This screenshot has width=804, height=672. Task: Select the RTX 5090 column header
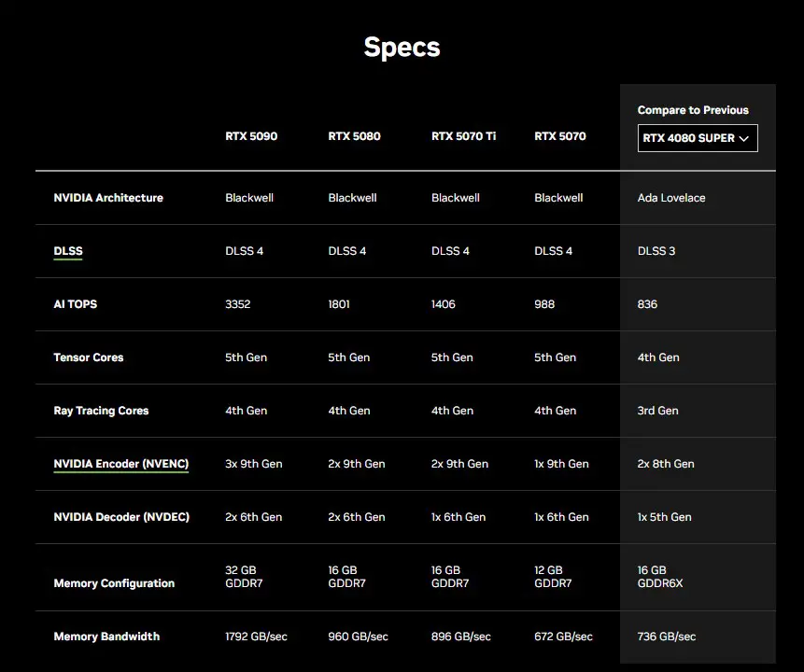(251, 136)
